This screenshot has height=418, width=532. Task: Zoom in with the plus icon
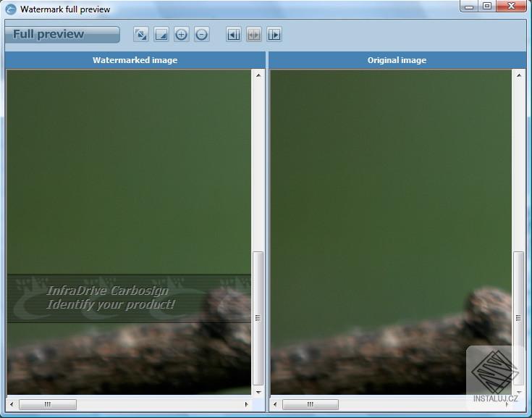coord(181,34)
